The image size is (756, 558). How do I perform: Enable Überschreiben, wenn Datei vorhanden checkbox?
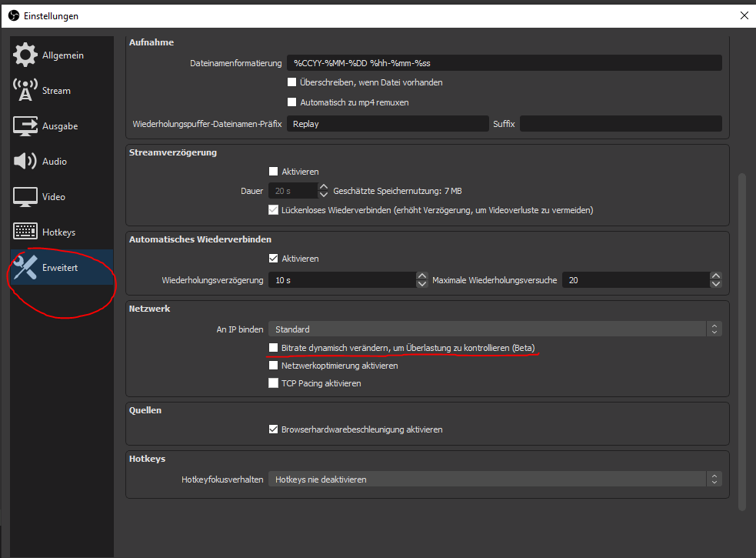pos(292,82)
